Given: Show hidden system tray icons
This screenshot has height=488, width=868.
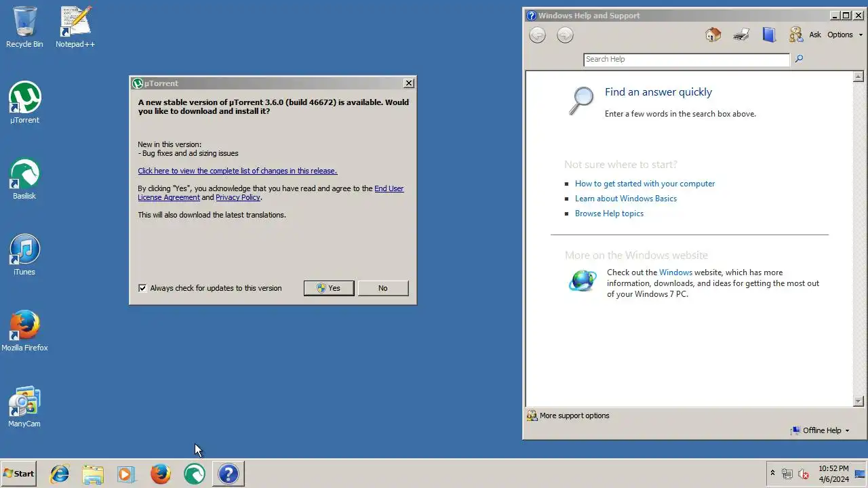Looking at the screenshot, I should pyautogui.click(x=772, y=474).
